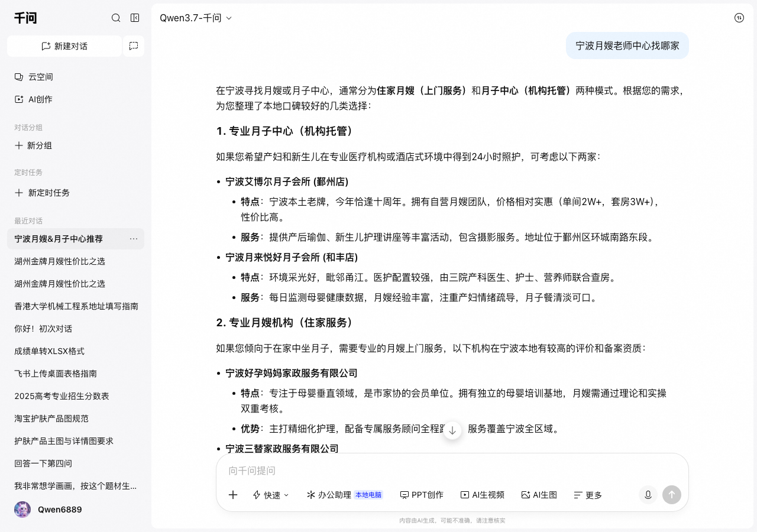This screenshot has width=757, height=532.
Task: Open the temporary chat icon beside 新建对话
Action: coord(134,46)
